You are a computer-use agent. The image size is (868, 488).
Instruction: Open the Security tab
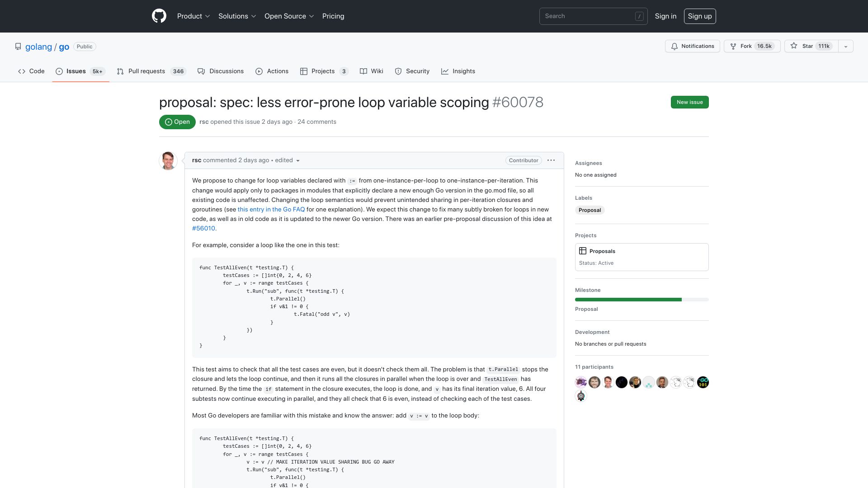click(x=412, y=71)
